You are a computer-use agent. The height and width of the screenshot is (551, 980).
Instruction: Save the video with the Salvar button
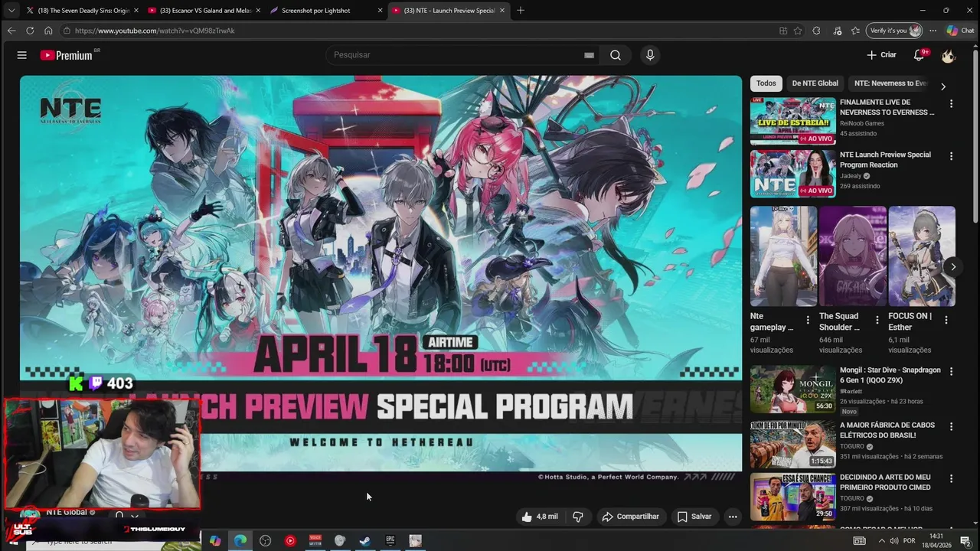(x=694, y=517)
